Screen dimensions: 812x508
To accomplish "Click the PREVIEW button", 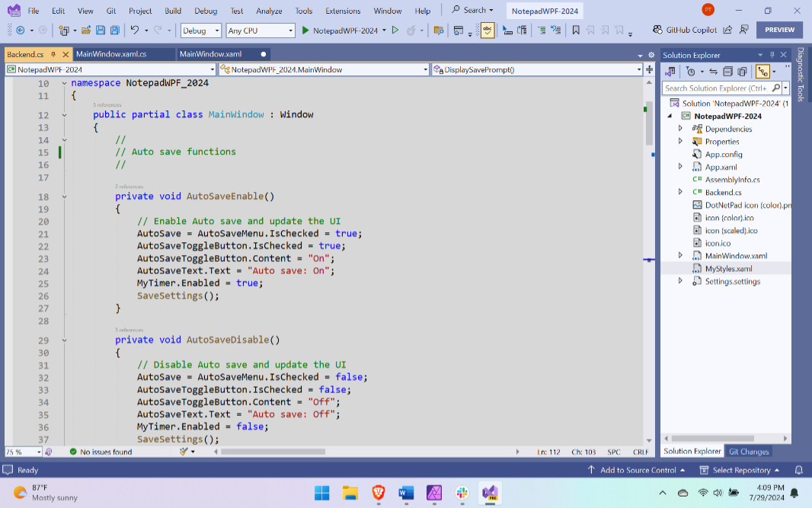I will pyautogui.click(x=779, y=30).
